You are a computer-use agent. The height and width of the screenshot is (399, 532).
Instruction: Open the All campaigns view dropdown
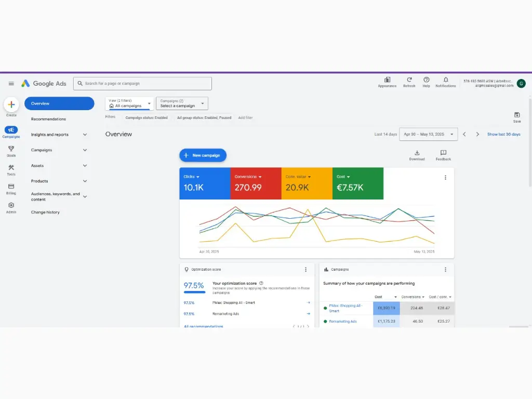pos(129,103)
